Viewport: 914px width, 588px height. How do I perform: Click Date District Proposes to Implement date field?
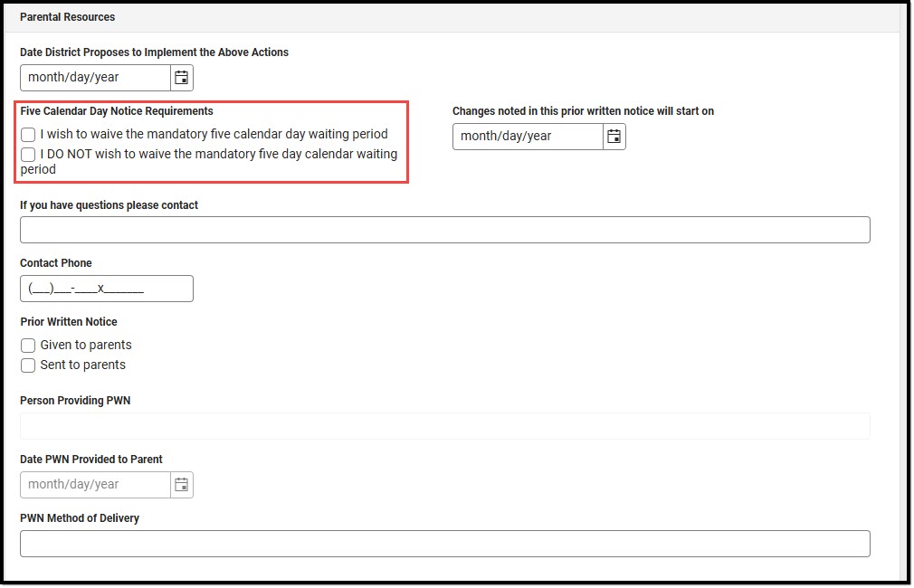click(x=96, y=78)
